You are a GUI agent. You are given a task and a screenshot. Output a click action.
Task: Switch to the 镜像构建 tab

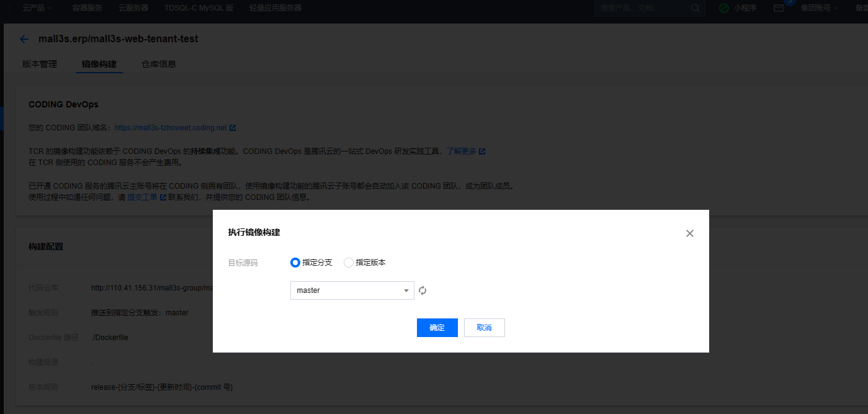(99, 64)
